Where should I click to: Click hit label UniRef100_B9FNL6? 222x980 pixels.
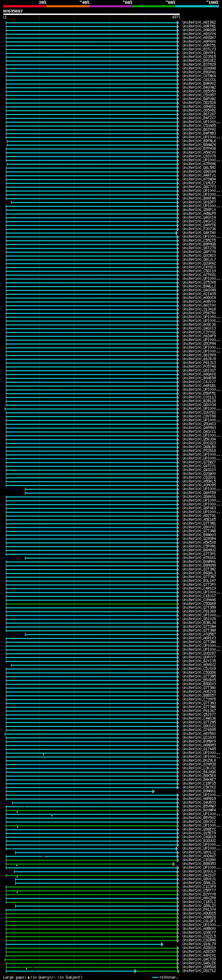tap(199, 141)
